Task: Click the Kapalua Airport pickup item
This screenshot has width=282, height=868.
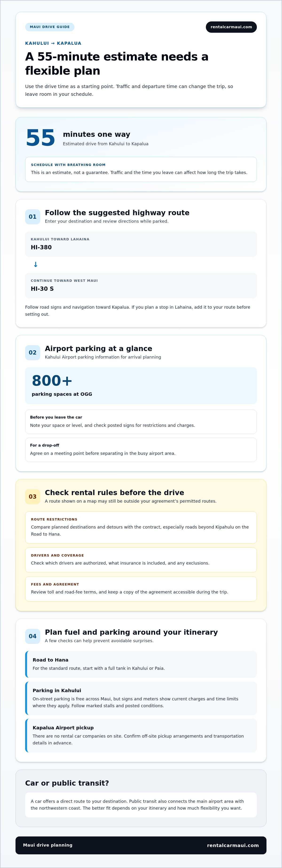Action: click(141, 736)
